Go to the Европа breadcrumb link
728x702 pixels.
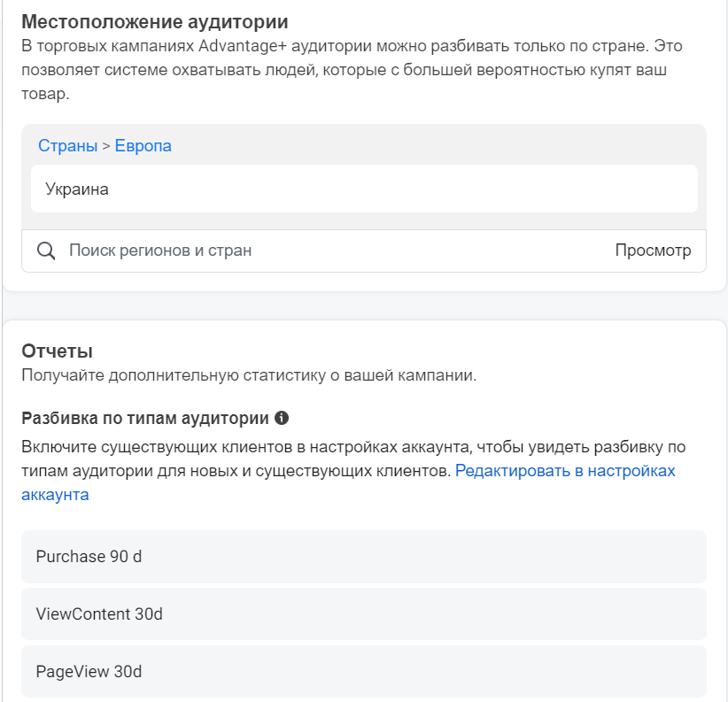(143, 146)
